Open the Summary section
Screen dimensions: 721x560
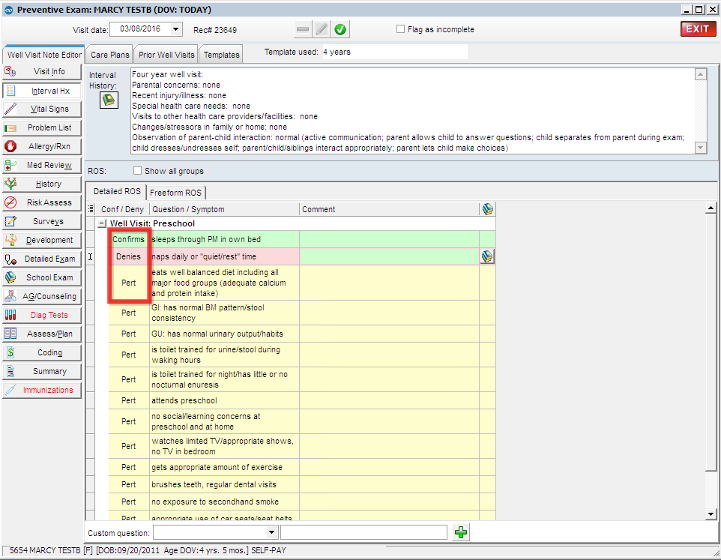click(42, 371)
